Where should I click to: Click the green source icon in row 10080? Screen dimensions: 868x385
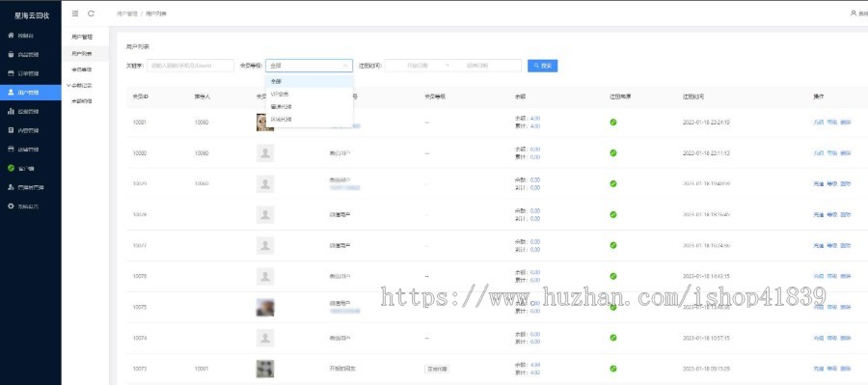pos(612,152)
